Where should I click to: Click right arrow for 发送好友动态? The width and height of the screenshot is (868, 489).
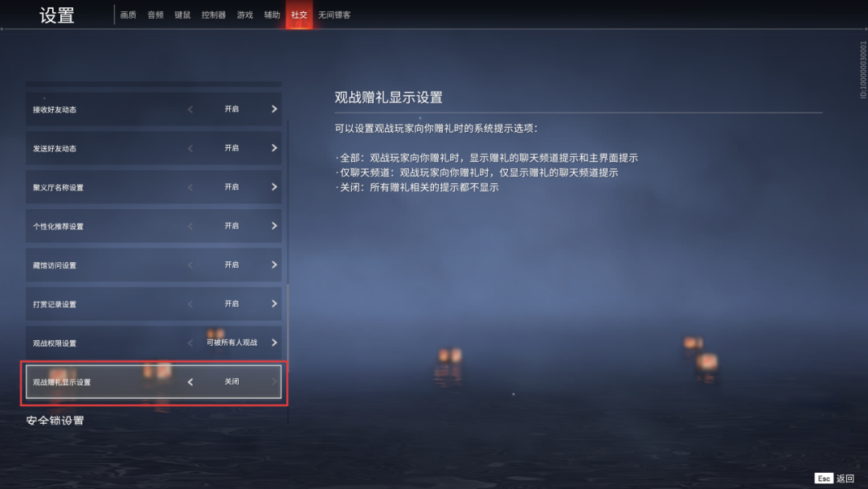[x=274, y=148]
